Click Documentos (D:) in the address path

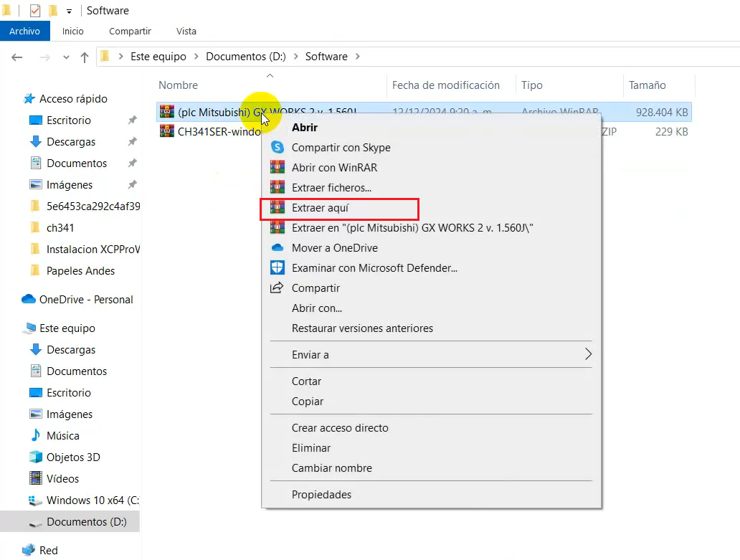click(x=246, y=57)
